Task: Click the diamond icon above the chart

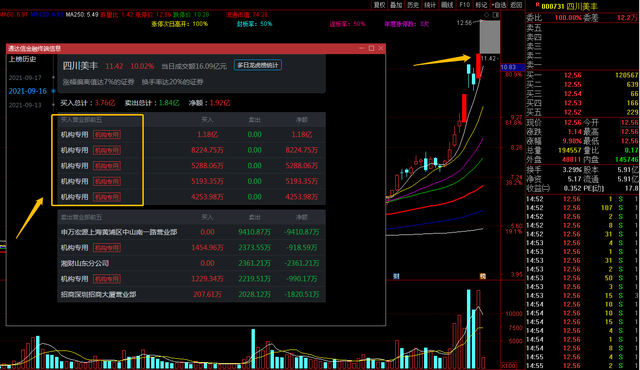Action: tap(487, 15)
